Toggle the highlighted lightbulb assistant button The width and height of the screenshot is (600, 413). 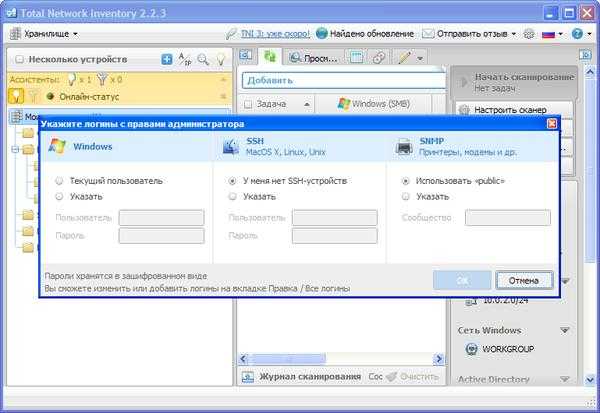16,96
